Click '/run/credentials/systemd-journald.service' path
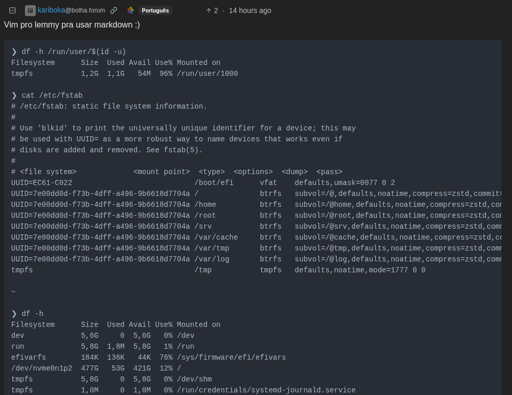 (x=266, y=390)
